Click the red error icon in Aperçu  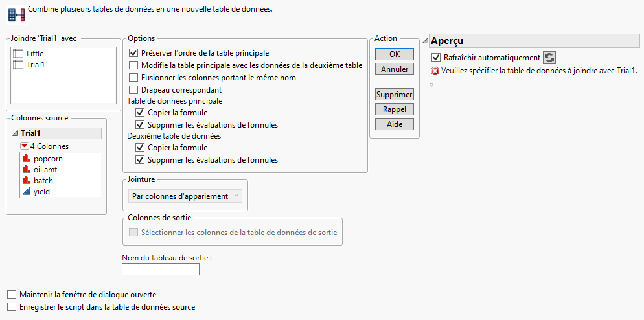435,71
